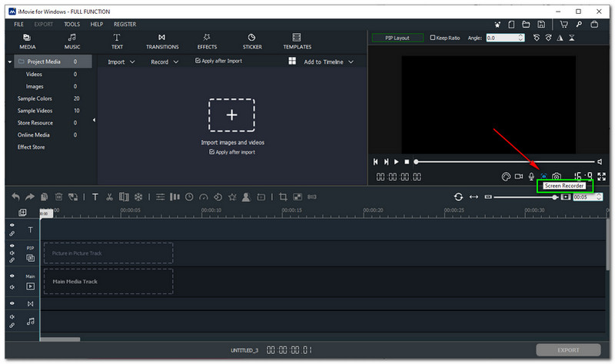Toggle the Keep Ratio checkbox
This screenshot has width=615, height=364.
(x=434, y=38)
